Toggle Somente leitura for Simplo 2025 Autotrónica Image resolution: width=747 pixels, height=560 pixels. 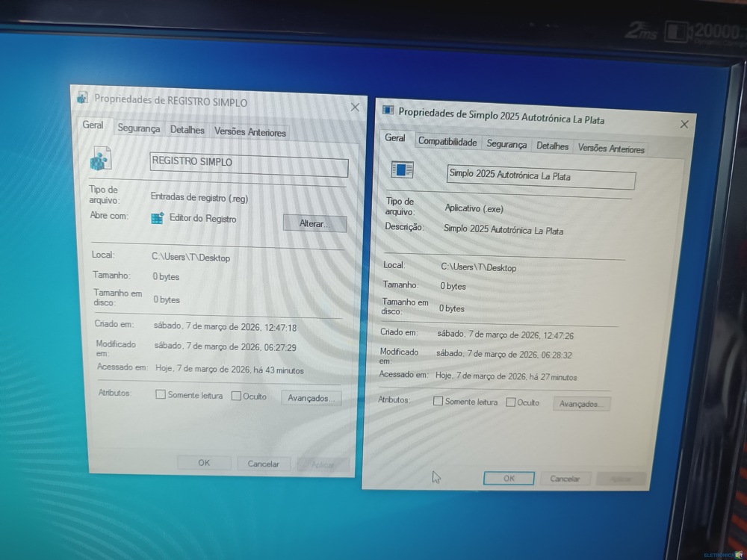438,402
